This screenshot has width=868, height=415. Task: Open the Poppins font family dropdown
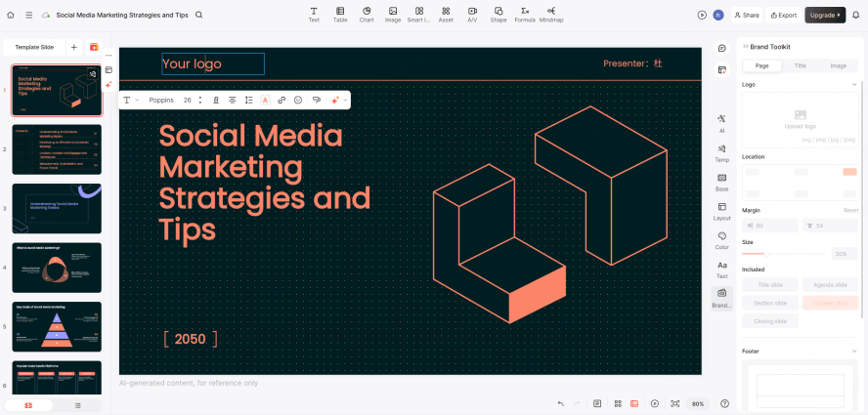coord(161,100)
